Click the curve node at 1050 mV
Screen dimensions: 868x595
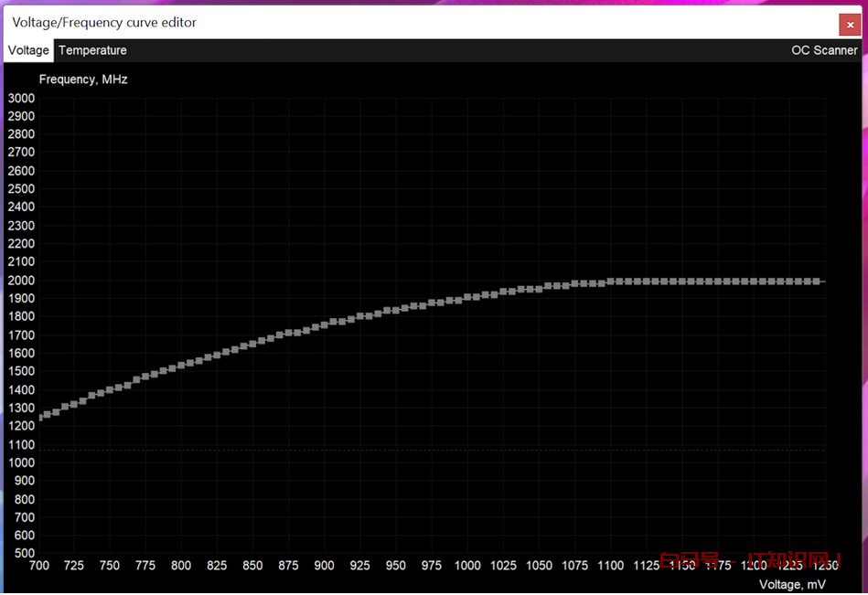(x=539, y=289)
